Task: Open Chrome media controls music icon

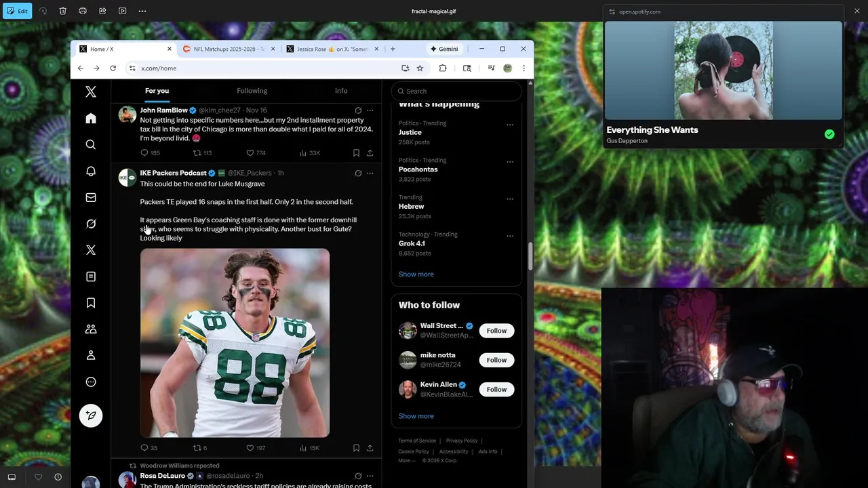Action: tap(491, 68)
